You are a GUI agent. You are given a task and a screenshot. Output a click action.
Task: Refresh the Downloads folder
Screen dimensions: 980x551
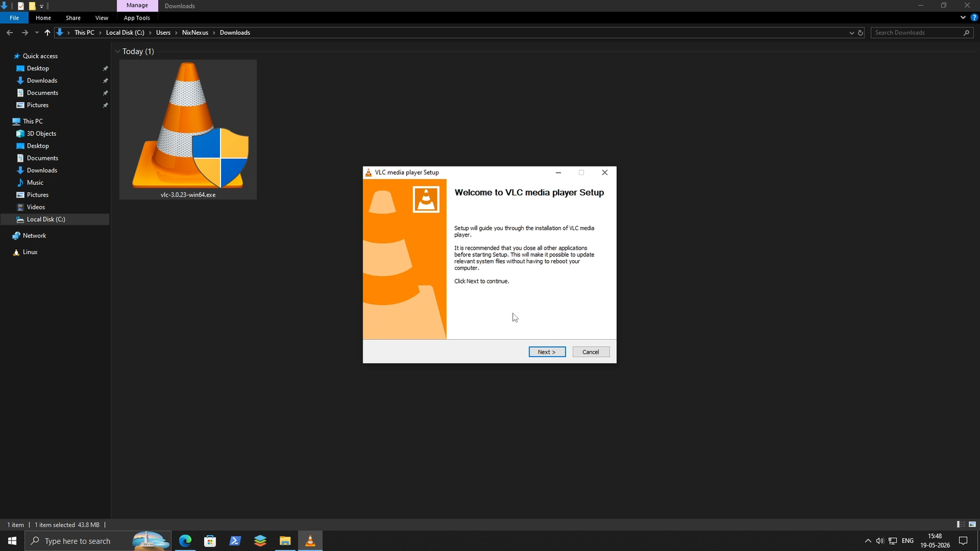point(861,32)
